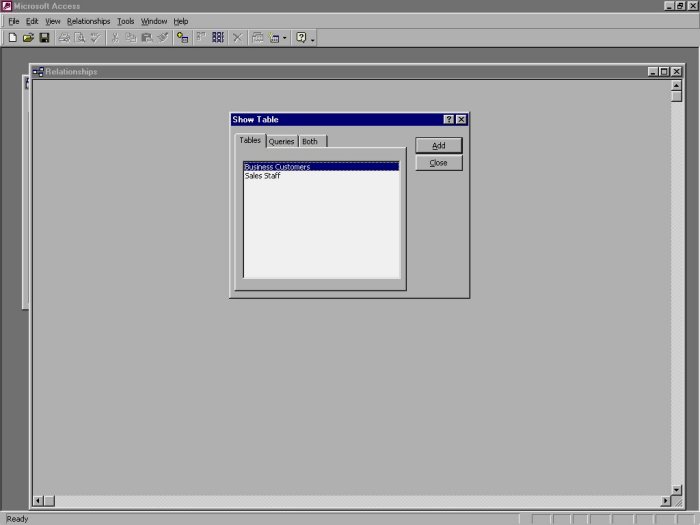The height and width of the screenshot is (525, 700).
Task: Switch to the Queries tab
Action: click(x=281, y=142)
